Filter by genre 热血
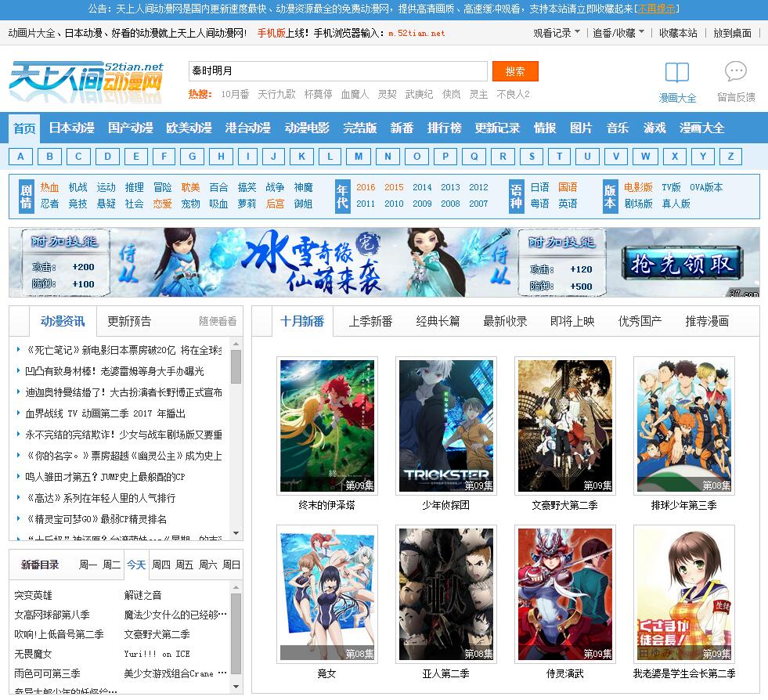Image resolution: width=768 pixels, height=700 pixels. pyautogui.click(x=49, y=187)
